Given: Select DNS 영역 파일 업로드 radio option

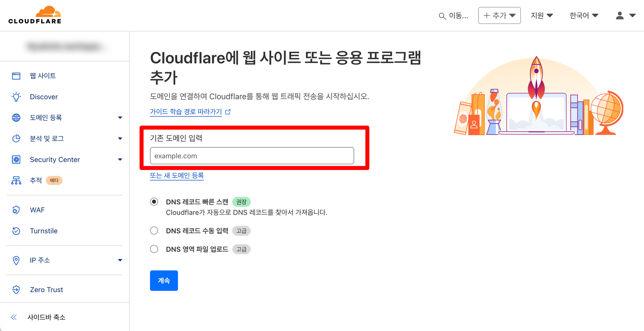Looking at the screenshot, I should (154, 249).
